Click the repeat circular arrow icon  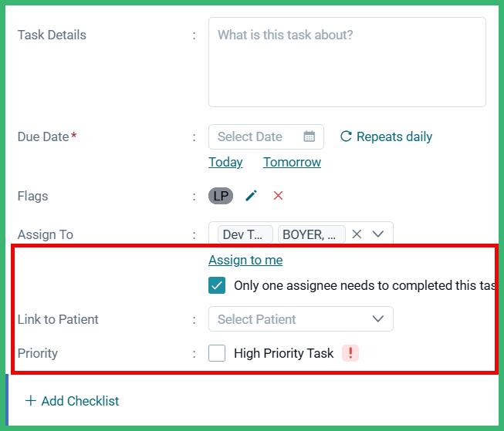tap(346, 136)
